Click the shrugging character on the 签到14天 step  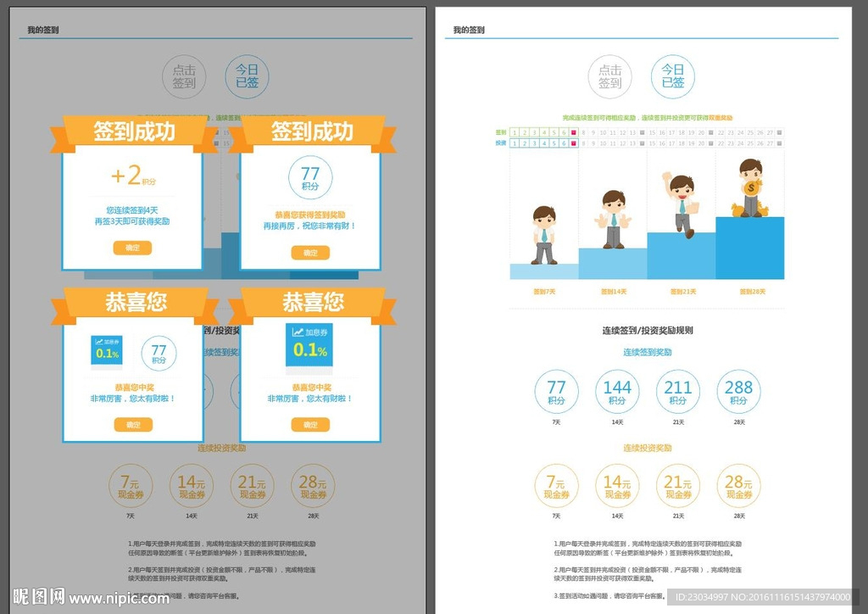coord(613,220)
